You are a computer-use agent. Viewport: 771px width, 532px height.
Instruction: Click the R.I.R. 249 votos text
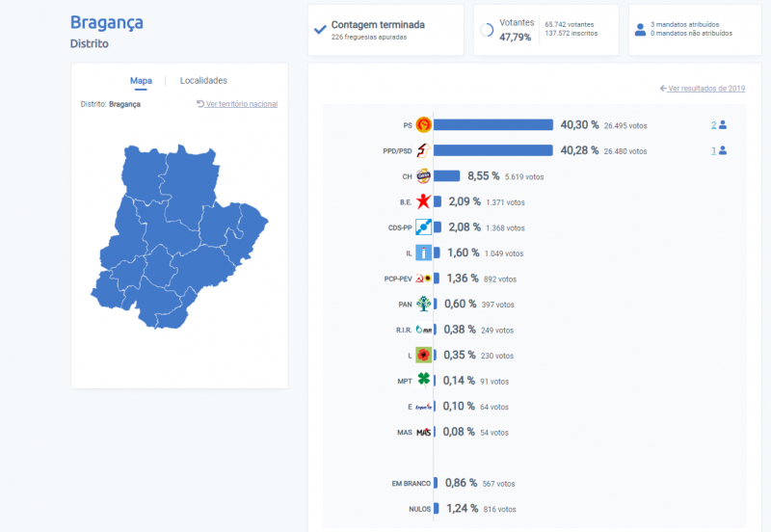point(497,331)
